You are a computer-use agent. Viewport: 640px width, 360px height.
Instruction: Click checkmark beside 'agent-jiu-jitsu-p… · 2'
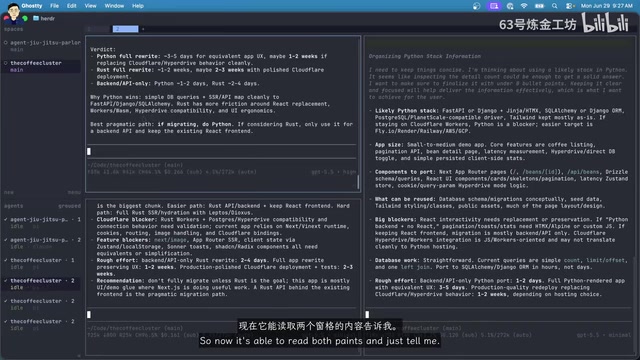(6, 240)
